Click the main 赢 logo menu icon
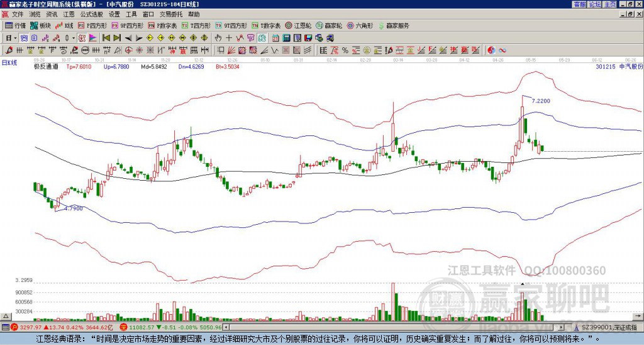The image size is (644, 345). [5, 14]
